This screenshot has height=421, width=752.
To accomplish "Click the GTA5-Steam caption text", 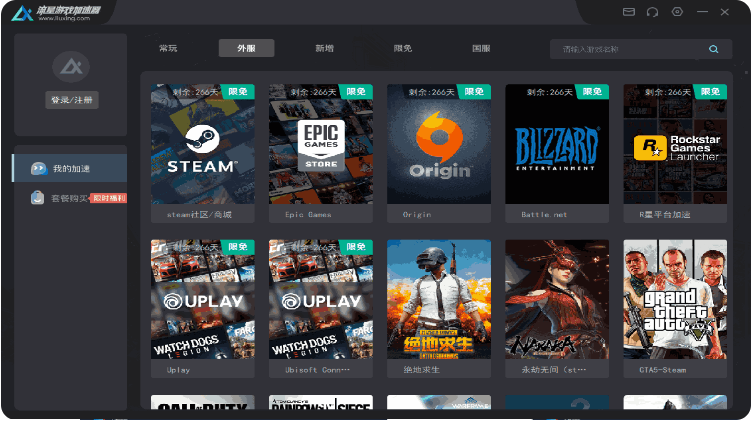I will 662,370.
